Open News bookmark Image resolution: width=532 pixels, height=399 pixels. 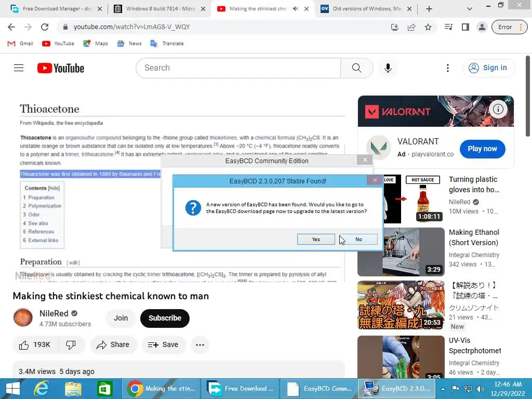pos(129,44)
